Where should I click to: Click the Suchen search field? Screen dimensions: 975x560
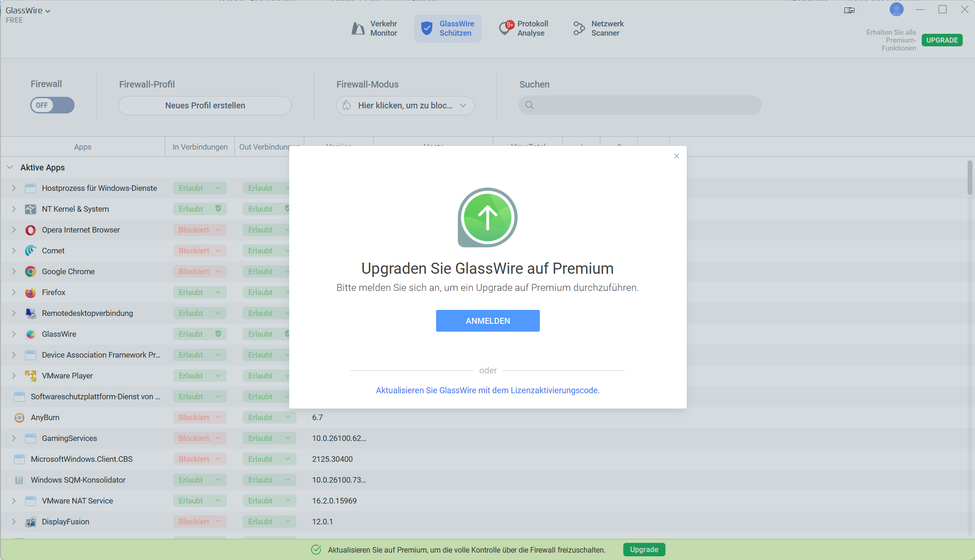639,105
